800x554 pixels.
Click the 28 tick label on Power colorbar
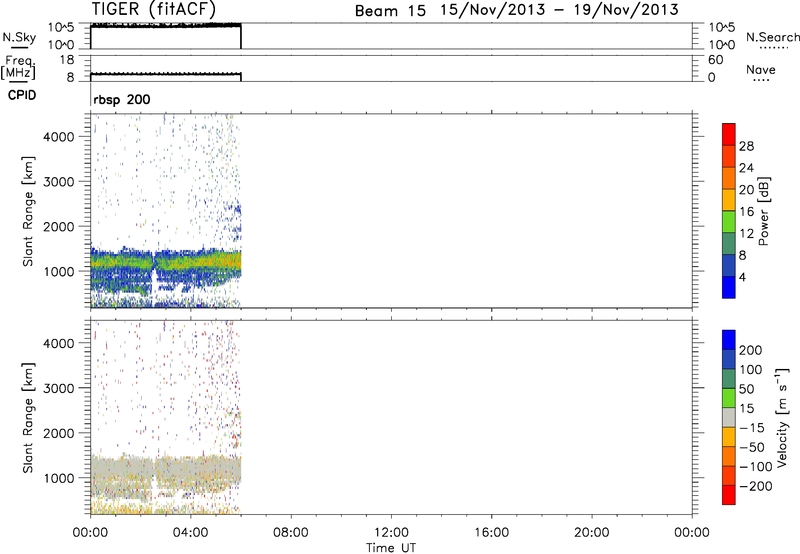(x=746, y=146)
